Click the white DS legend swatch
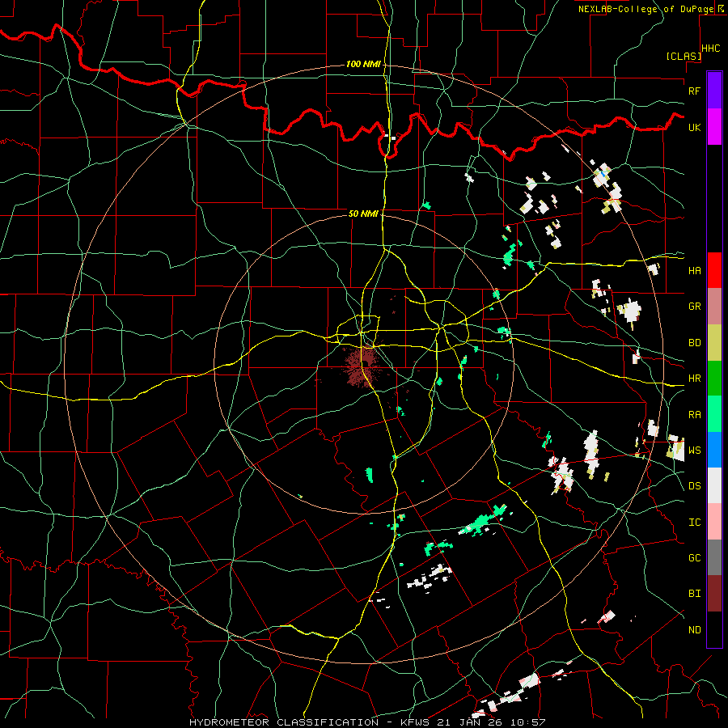Screen dimensions: 728x728 click(x=714, y=485)
